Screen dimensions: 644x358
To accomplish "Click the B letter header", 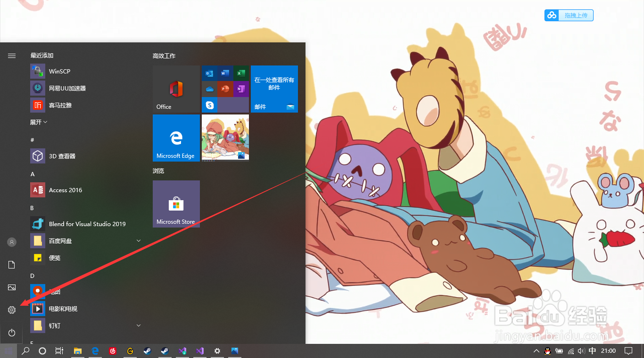I will tap(32, 208).
